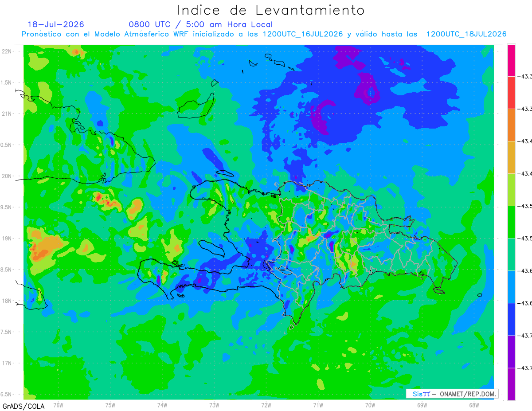Viewport: 532px width, 411px height.
Task: Click the ONAMET/REP.DOM. credit box
Action: 452,394
